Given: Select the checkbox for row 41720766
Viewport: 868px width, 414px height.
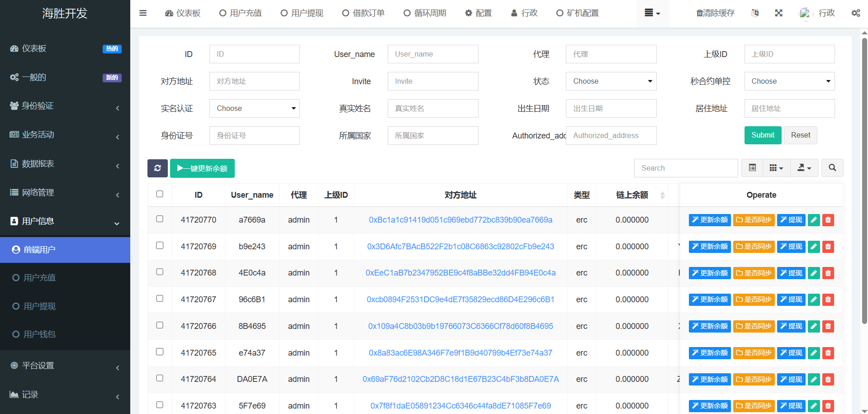Looking at the screenshot, I should [x=160, y=325].
